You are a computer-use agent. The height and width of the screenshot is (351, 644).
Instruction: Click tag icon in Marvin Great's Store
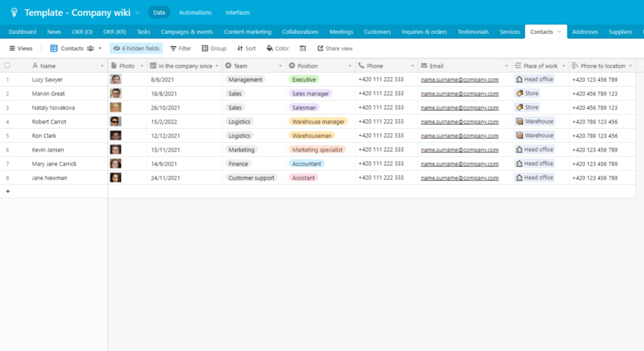coord(520,93)
